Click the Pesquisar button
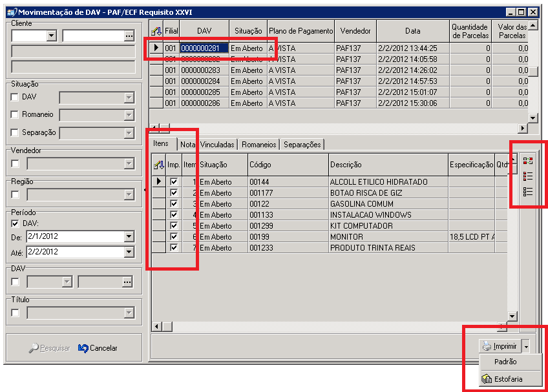This screenshot has height=392, width=548. point(50,348)
